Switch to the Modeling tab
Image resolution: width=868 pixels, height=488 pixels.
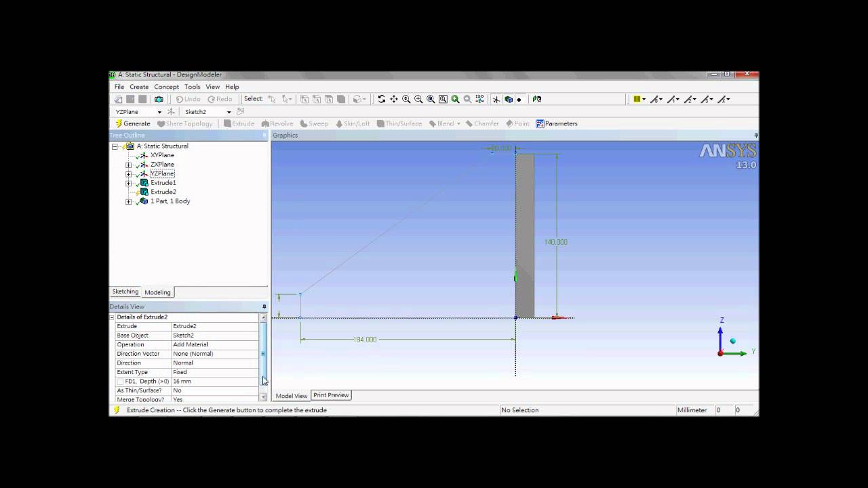[x=157, y=292]
